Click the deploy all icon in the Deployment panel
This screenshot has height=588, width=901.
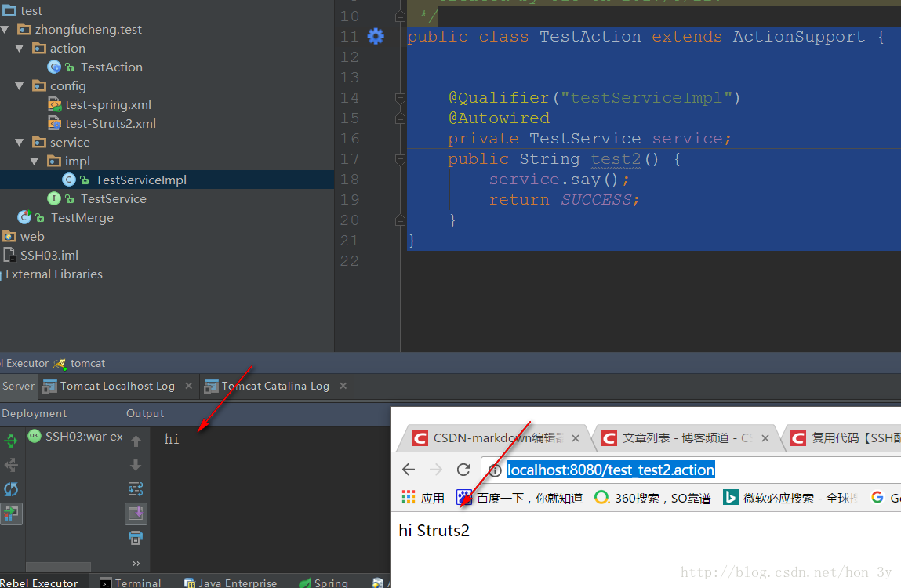point(11,441)
